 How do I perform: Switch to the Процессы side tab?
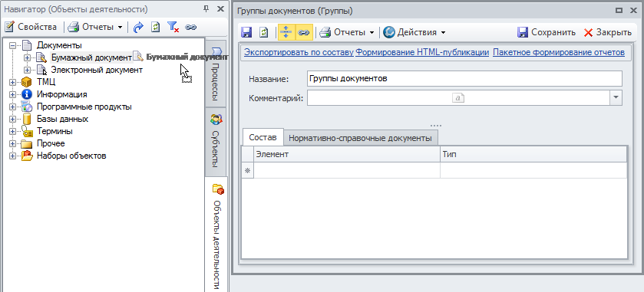[x=216, y=74]
